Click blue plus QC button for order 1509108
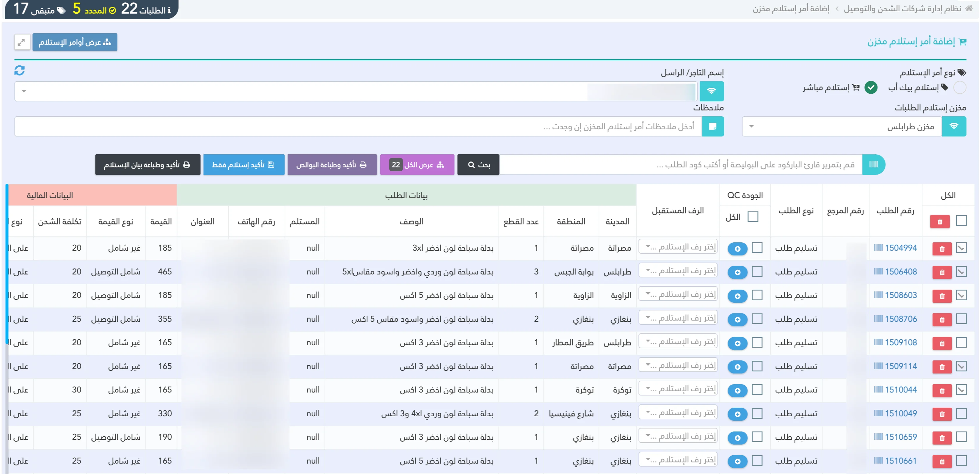Screen dimensions: 980x474 737,343
